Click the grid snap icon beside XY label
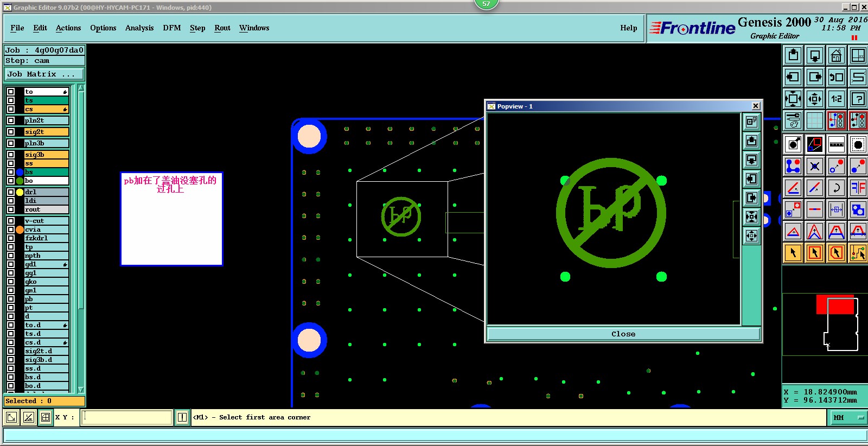Viewport: 868px width, 446px height. click(46, 417)
